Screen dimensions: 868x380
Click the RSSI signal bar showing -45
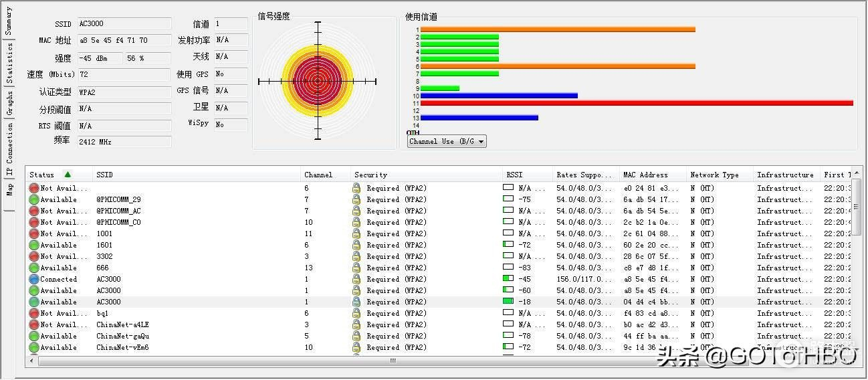[x=508, y=279]
